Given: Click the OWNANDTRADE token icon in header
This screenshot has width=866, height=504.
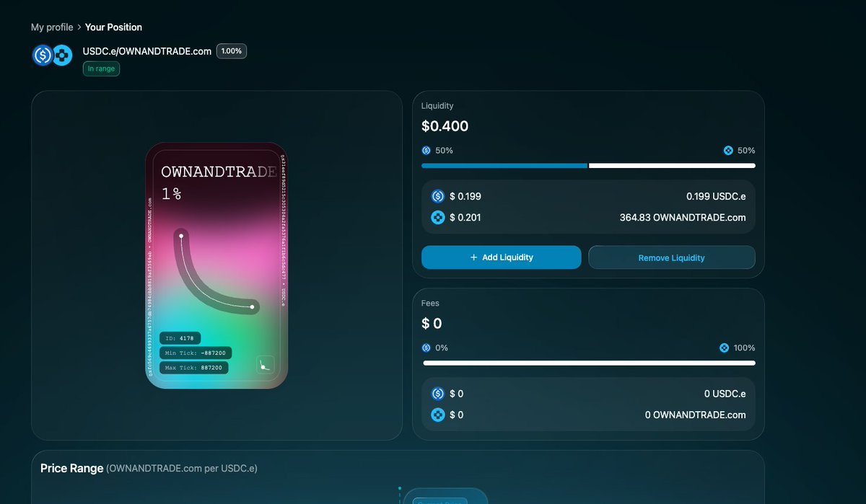Looking at the screenshot, I should (62, 56).
